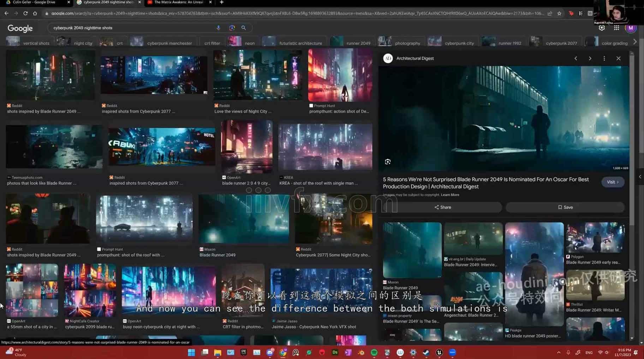Open Unreal Engine from the taskbar
Image resolution: width=644 pixels, height=359 pixels.
(439, 352)
